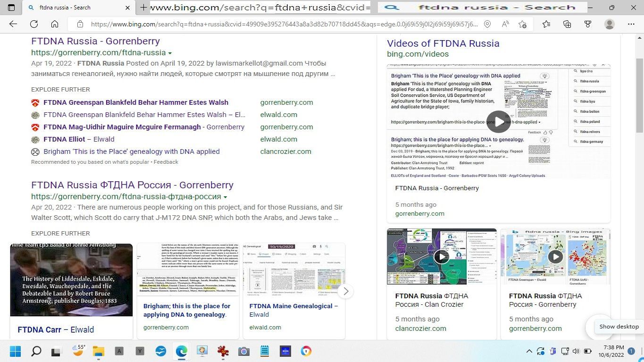Image resolution: width=644 pixels, height=362 pixels.
Task: Open Videos of FTDNA Russia heading
Action: tap(443, 43)
